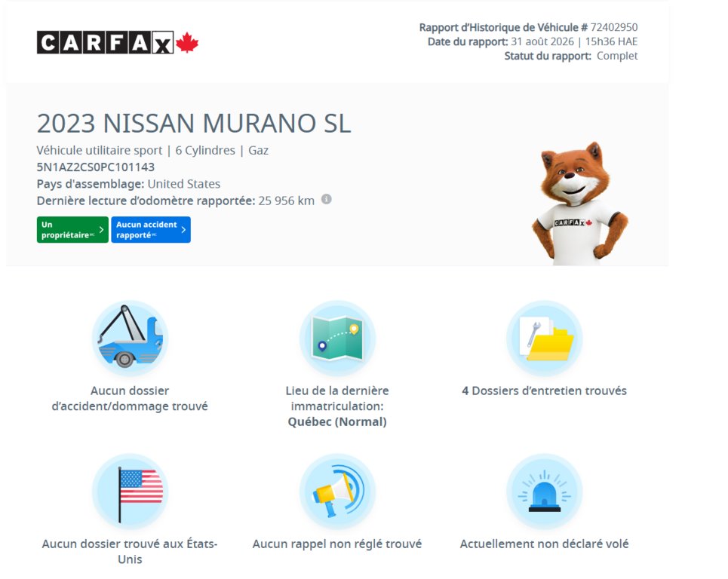Click Aucun dossier trouvé aux États-Unis text
The height and width of the screenshot is (579, 728).
point(130,551)
